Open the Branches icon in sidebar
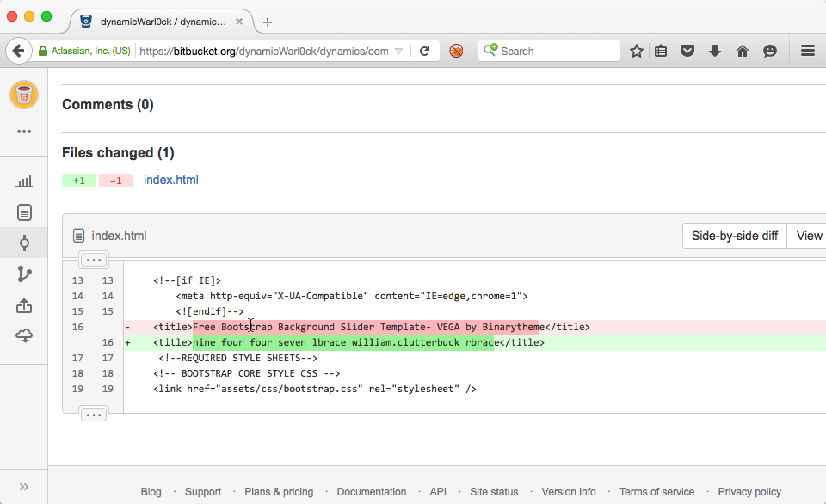The height and width of the screenshot is (504, 826). tap(24, 274)
